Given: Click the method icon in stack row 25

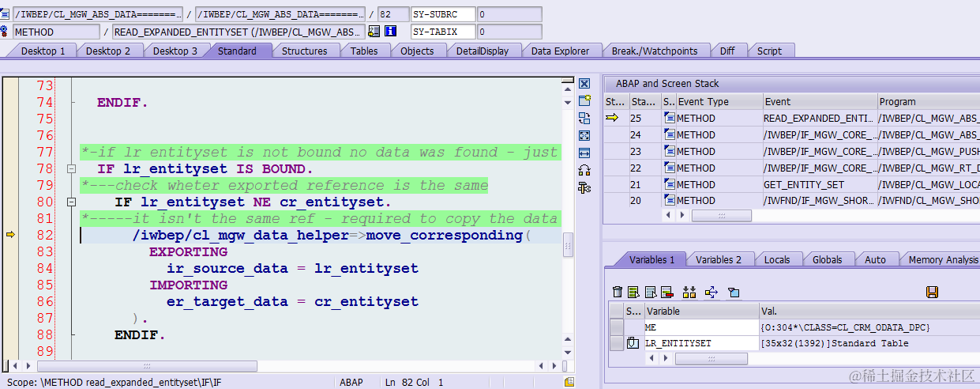Looking at the screenshot, I should pyautogui.click(x=670, y=118).
